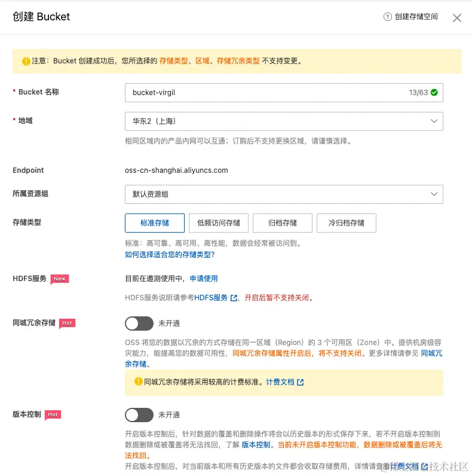This screenshot has width=472, height=476.
Task: Click the 开启后暂不支持关闭 red warning text
Action: coord(279,298)
